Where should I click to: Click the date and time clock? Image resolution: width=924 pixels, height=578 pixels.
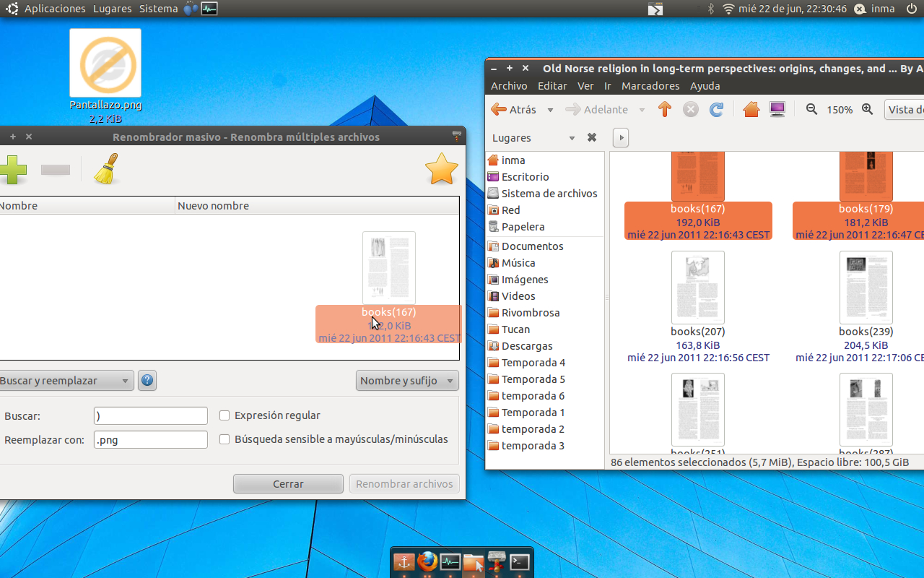click(x=792, y=9)
